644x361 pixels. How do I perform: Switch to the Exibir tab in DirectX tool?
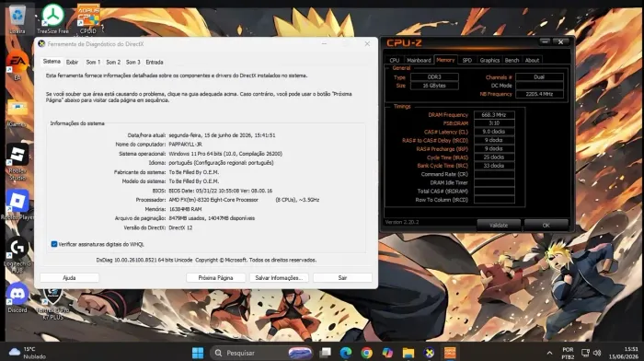72,62
